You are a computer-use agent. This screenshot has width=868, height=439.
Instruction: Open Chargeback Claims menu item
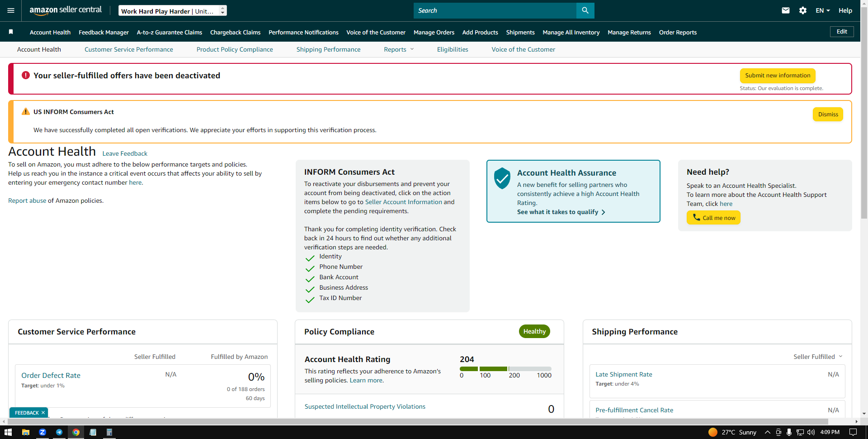235,32
